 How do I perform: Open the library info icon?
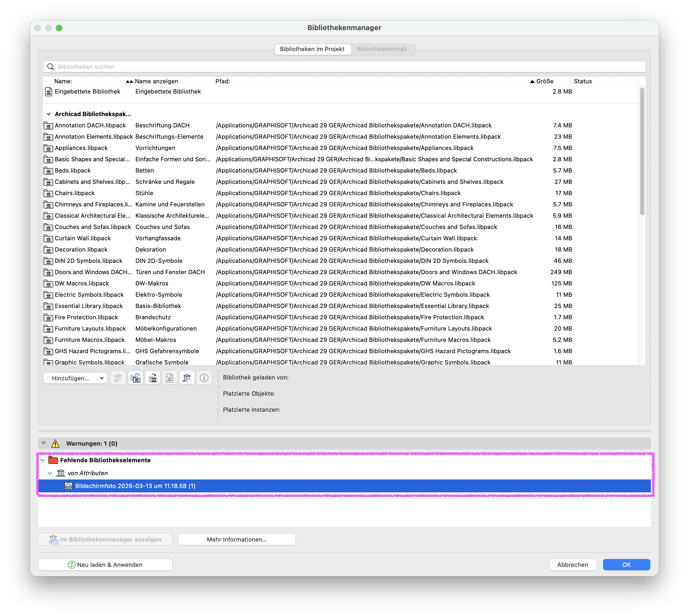click(x=204, y=378)
